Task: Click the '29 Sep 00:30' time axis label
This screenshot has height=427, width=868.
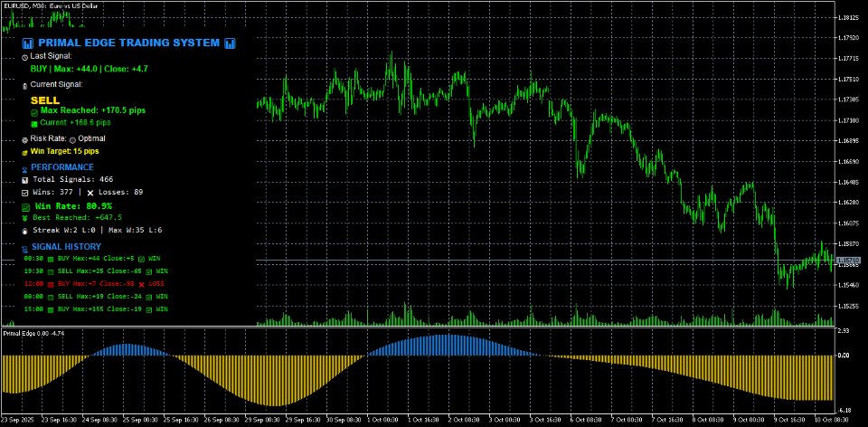Action: 263,421
